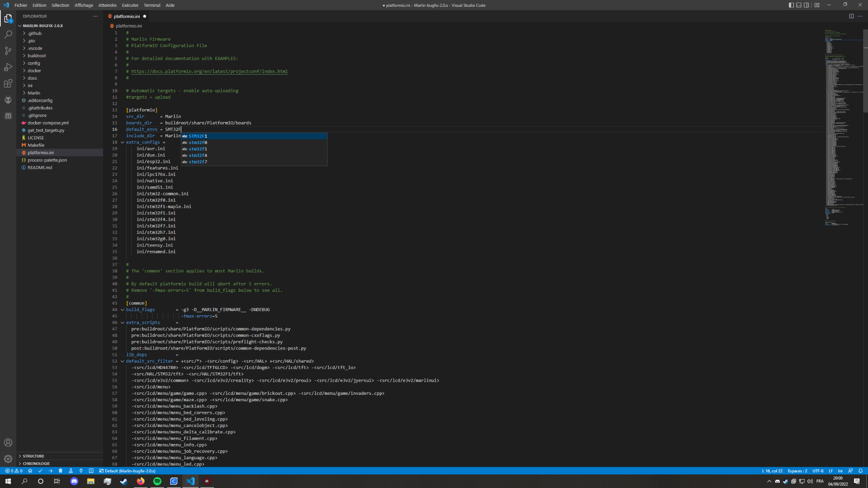868x488 pixels.
Task: Open the Extensions view
Action: [x=8, y=83]
